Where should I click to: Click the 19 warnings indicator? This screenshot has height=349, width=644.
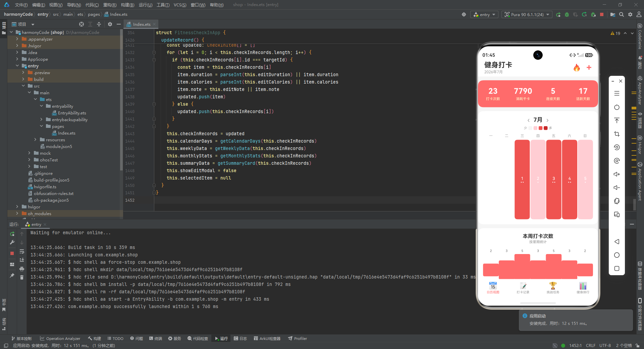(615, 33)
